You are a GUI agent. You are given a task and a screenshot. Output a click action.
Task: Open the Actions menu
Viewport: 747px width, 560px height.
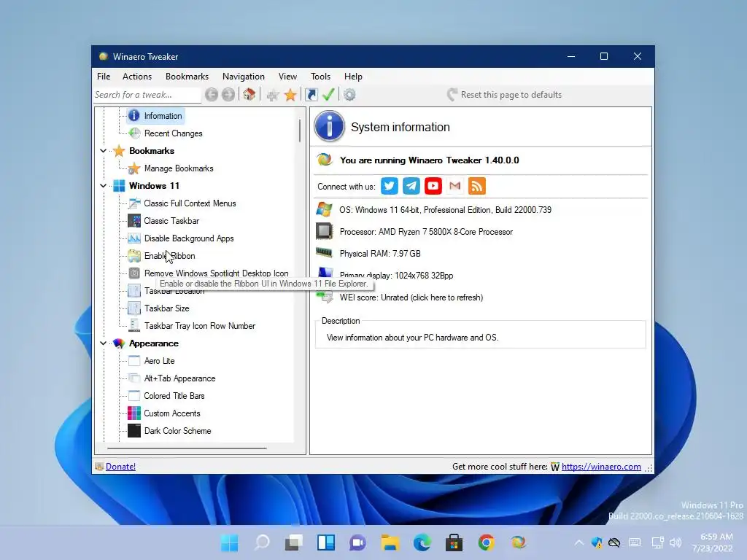click(x=136, y=76)
